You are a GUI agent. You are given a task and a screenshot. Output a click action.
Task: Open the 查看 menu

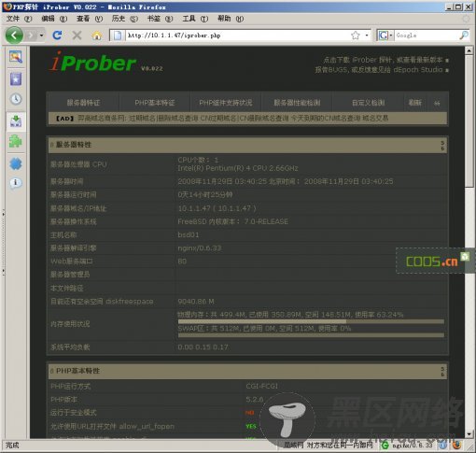click(90, 19)
